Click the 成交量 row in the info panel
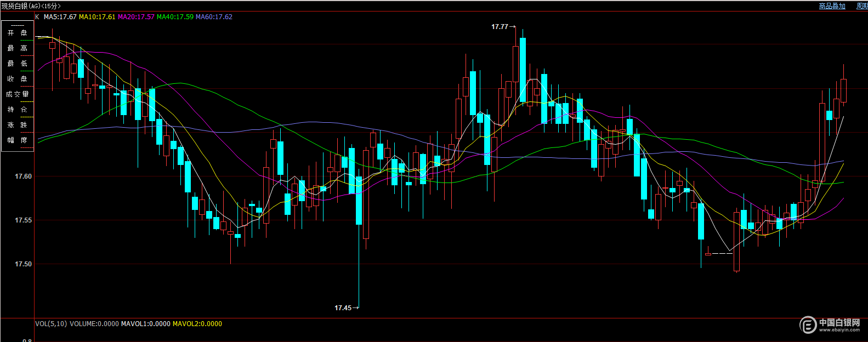The image size is (868, 342). coord(18,94)
